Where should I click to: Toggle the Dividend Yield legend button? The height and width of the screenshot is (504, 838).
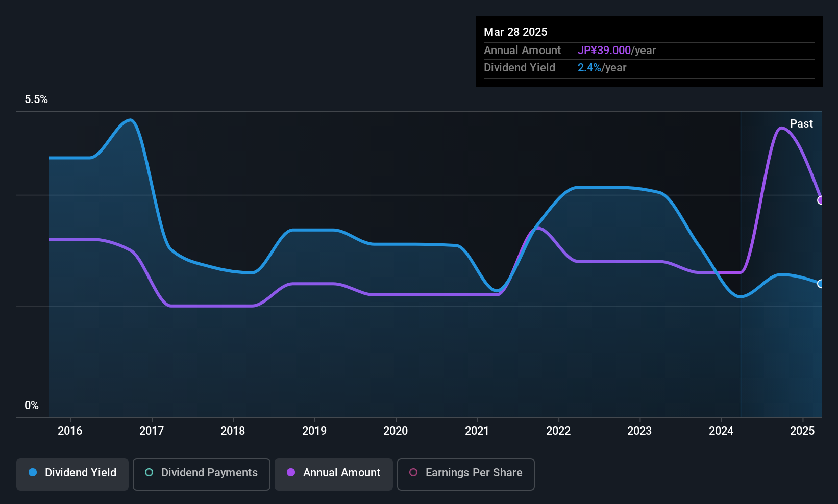coord(72,474)
